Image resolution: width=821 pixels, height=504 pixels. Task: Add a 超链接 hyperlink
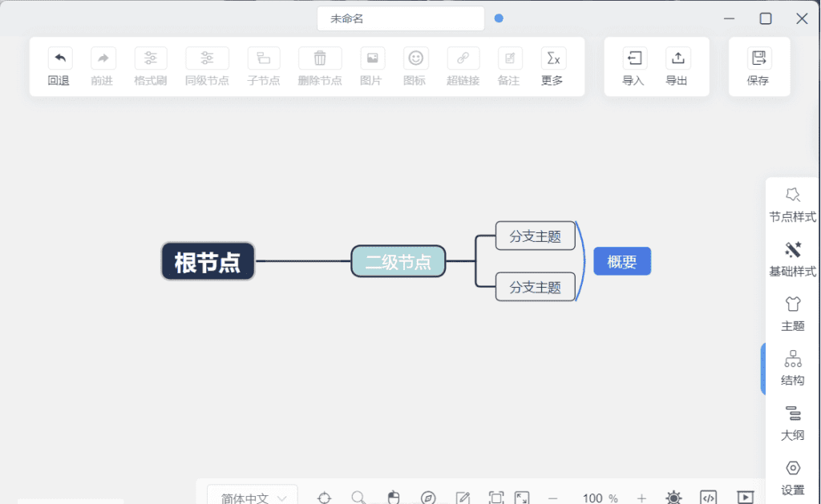[x=463, y=58]
